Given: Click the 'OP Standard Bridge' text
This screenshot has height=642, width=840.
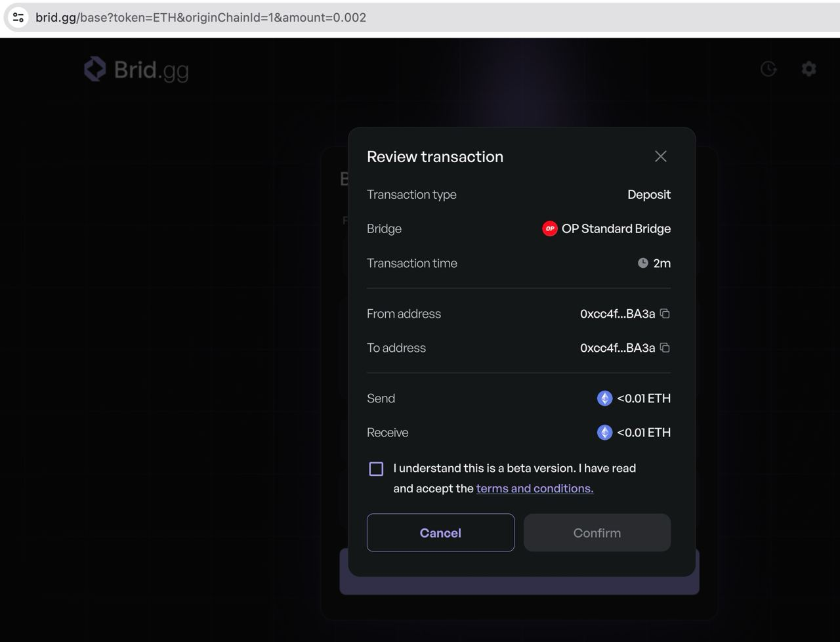Looking at the screenshot, I should click(x=616, y=228).
